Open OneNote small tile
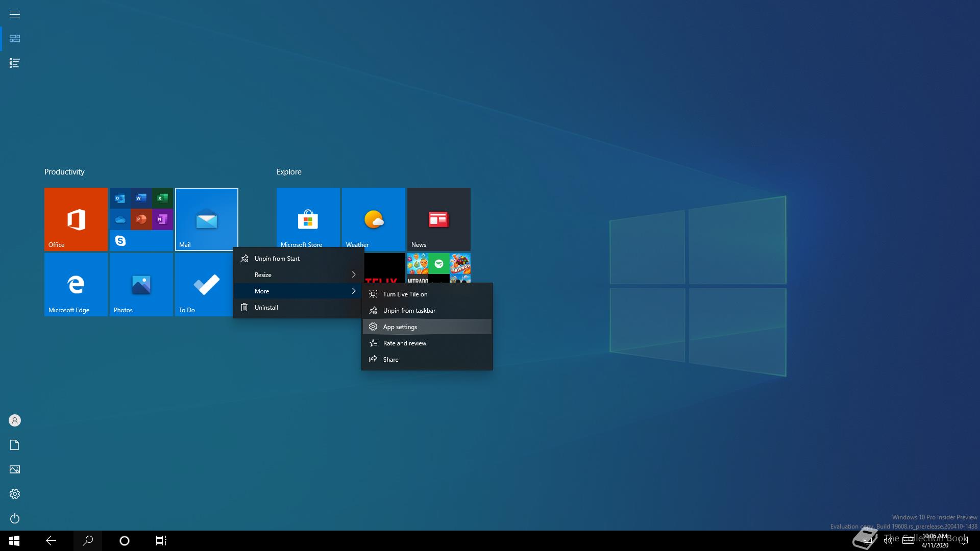Screen dimensions: 980x551 (x=162, y=219)
